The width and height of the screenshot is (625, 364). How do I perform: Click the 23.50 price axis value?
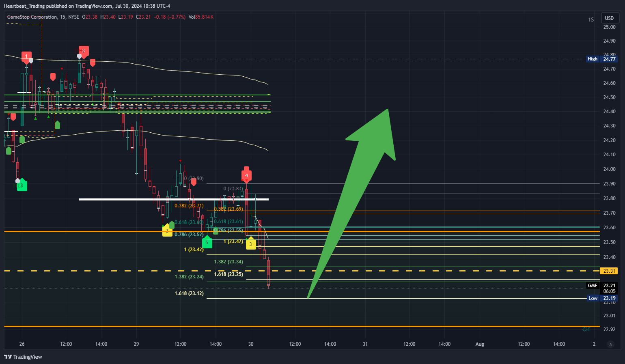click(x=609, y=242)
